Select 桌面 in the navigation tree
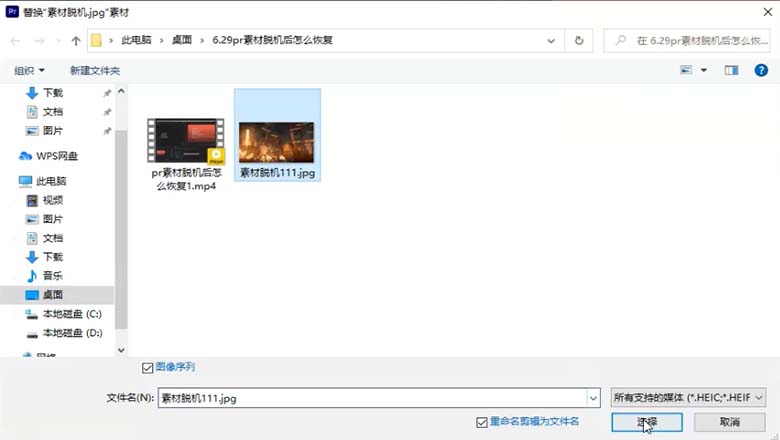 tap(52, 295)
